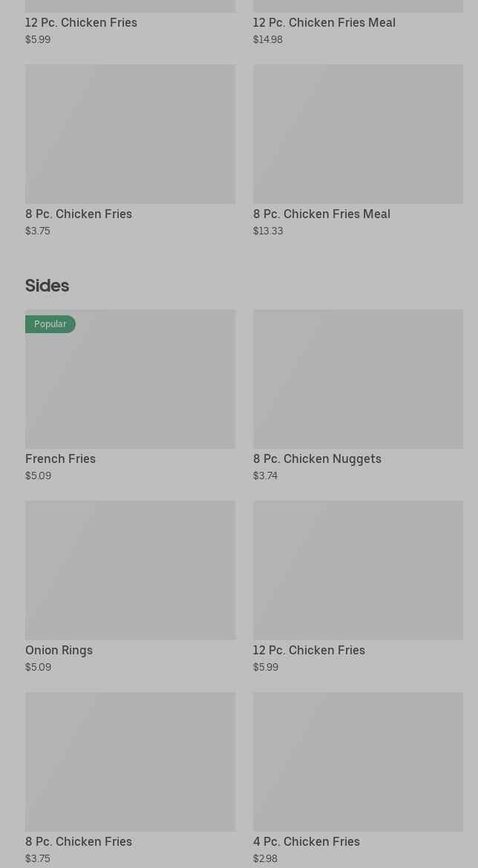The image size is (478, 868).
Task: Open 8 Pc. Chicken Fries image above Sides heading
Action: click(x=130, y=134)
